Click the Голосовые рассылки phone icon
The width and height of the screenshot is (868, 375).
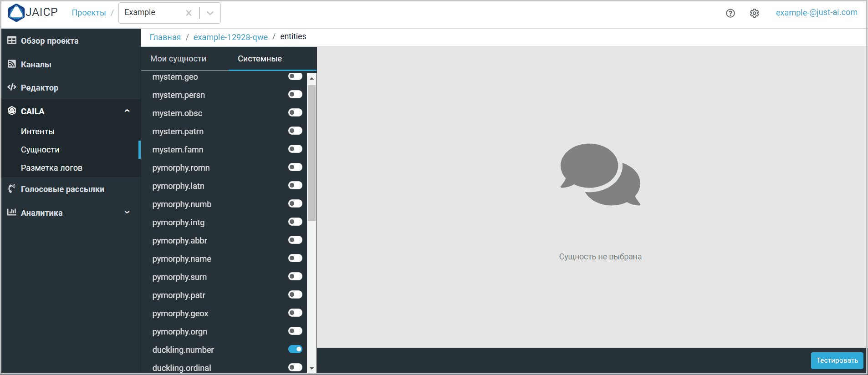(x=12, y=189)
